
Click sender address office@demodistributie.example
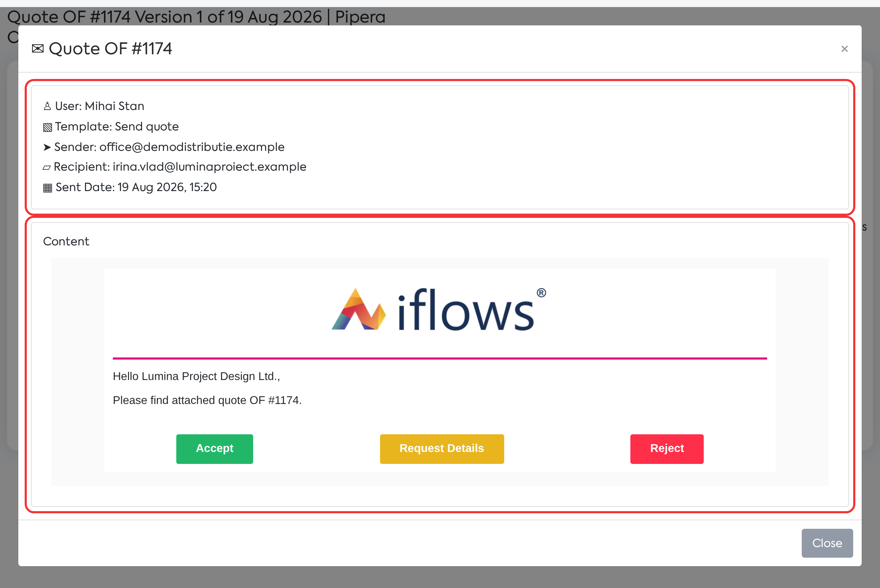[x=191, y=147]
